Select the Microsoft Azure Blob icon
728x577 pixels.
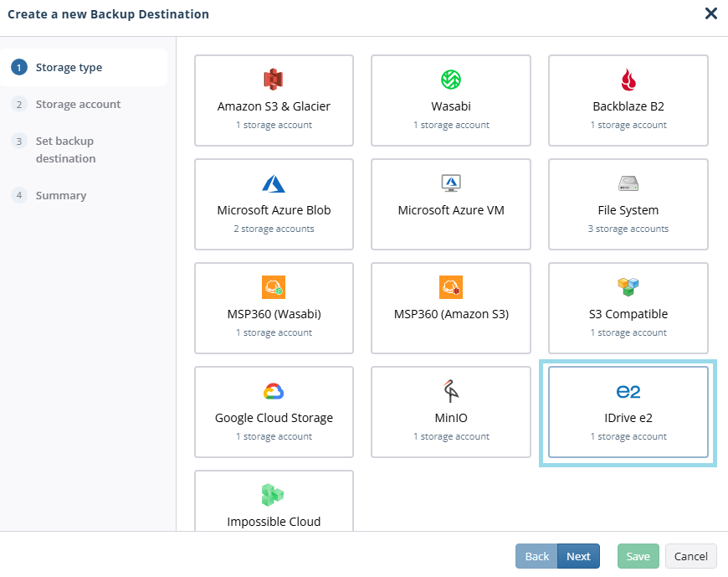click(x=274, y=183)
